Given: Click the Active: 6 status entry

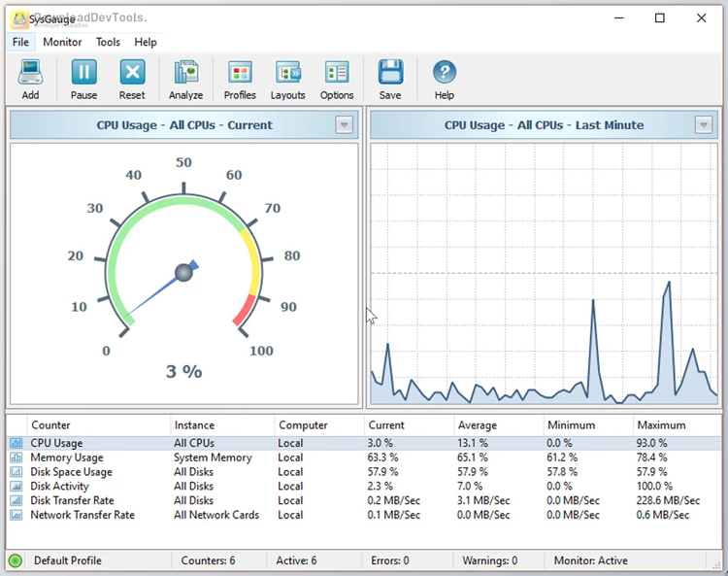Looking at the screenshot, I should pos(296,560).
